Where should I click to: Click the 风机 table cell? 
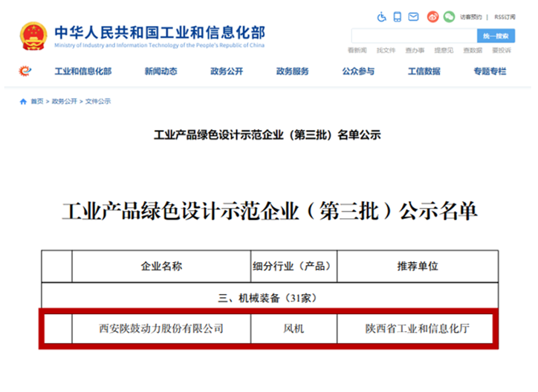(294, 329)
